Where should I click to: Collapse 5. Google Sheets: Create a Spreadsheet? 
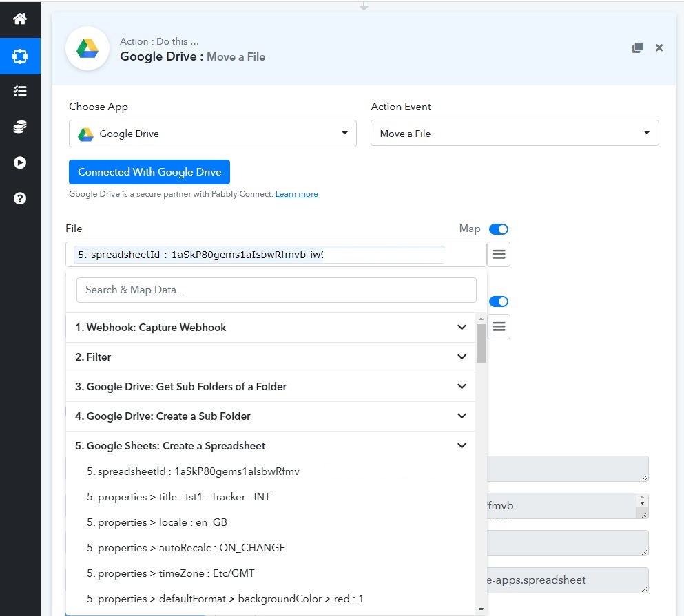coord(271,445)
